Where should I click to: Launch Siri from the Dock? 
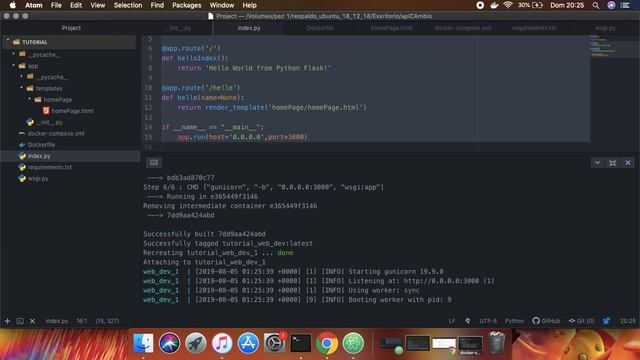169,343
